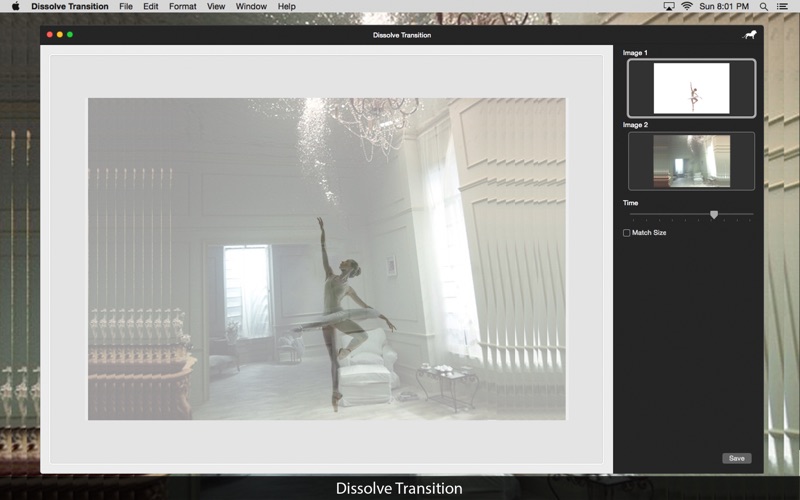This screenshot has height=500, width=800.
Task: Close the Dissolve Transition window
Action: pos(49,35)
